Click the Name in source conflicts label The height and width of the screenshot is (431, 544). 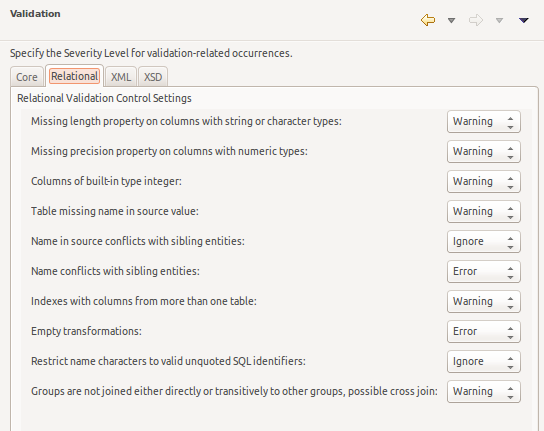coord(138,241)
